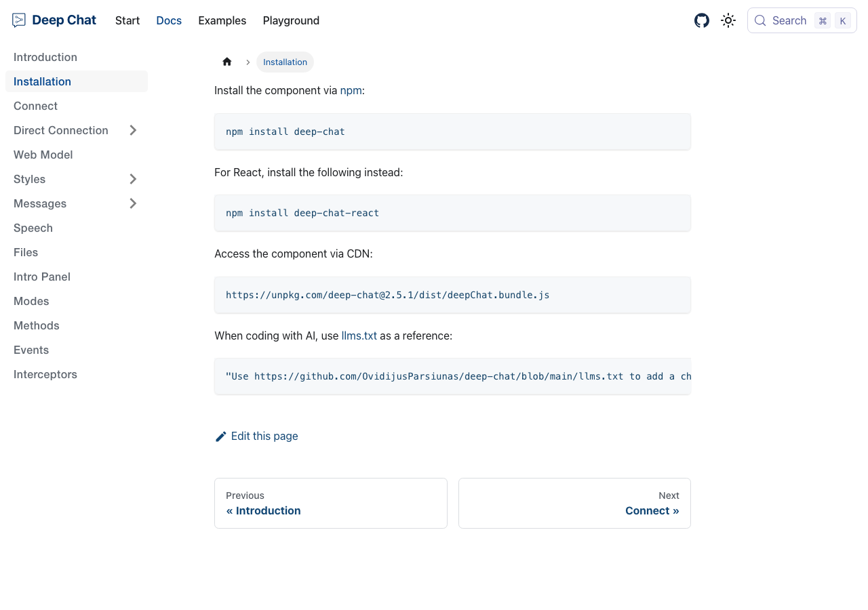This screenshot has width=868, height=610.
Task: Click the Deep Chat logo icon
Action: 19,20
